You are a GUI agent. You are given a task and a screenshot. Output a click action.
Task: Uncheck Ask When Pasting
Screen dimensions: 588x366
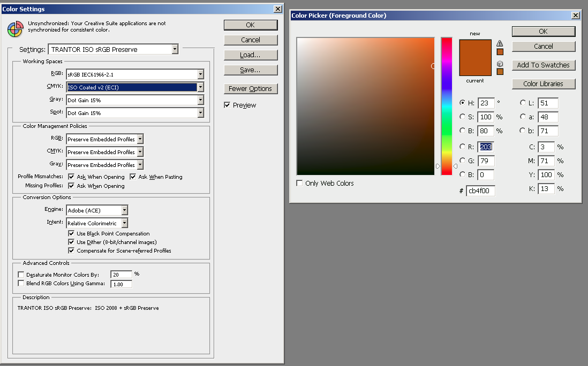(133, 177)
